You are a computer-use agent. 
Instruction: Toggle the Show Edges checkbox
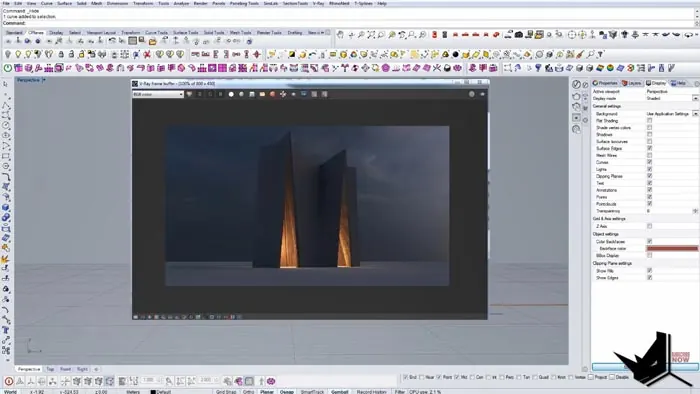click(x=650, y=278)
